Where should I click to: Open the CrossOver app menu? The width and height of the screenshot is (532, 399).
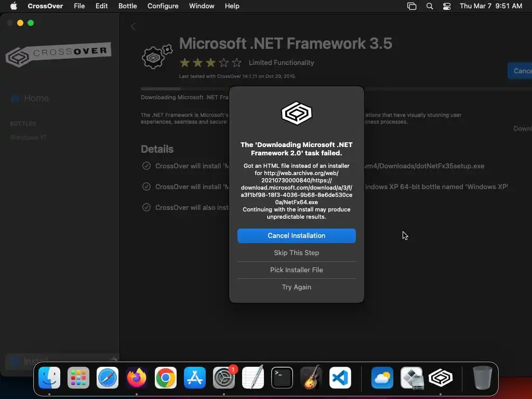(x=45, y=6)
